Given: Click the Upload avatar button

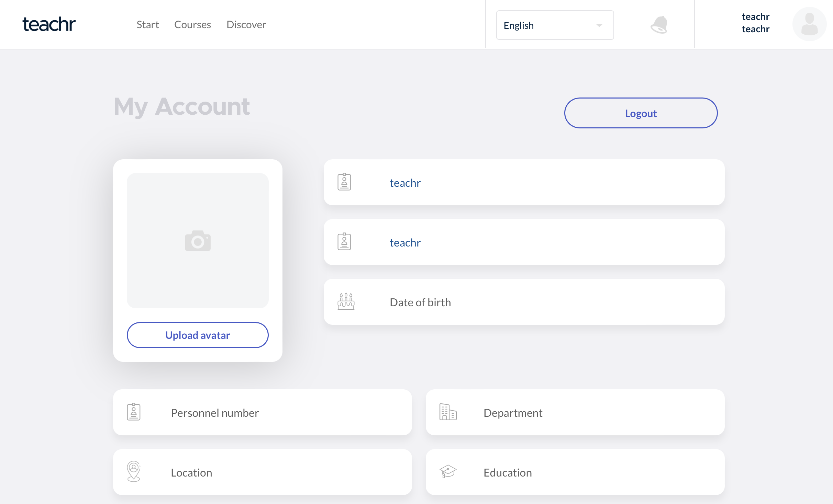Looking at the screenshot, I should click(x=198, y=335).
